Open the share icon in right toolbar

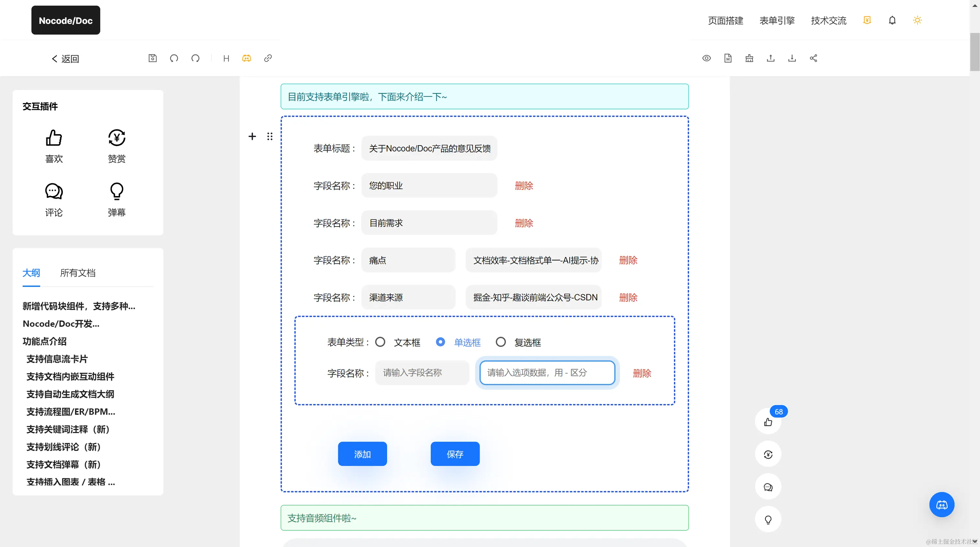813,58
